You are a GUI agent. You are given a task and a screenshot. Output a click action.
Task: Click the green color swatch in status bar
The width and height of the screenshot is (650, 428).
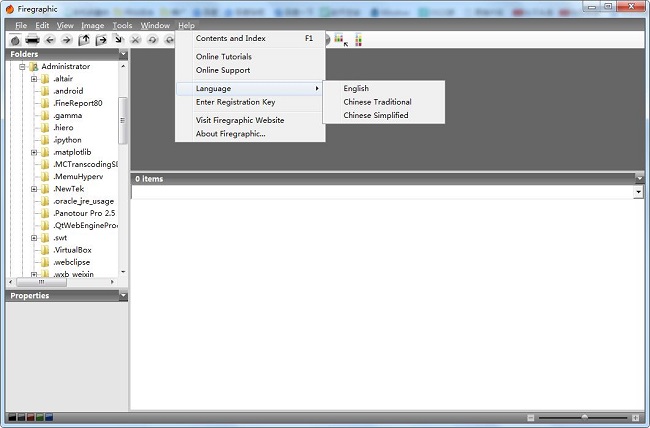(40, 417)
